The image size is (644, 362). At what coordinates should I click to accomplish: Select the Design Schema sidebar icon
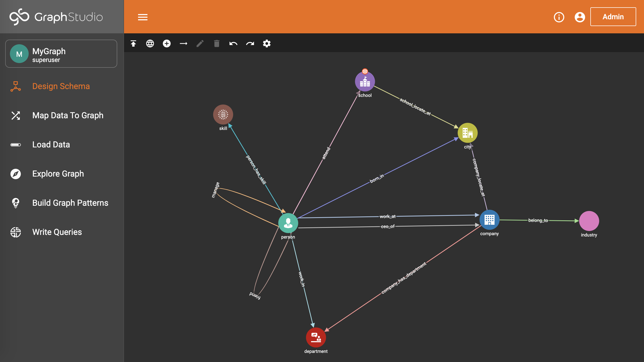tap(15, 86)
